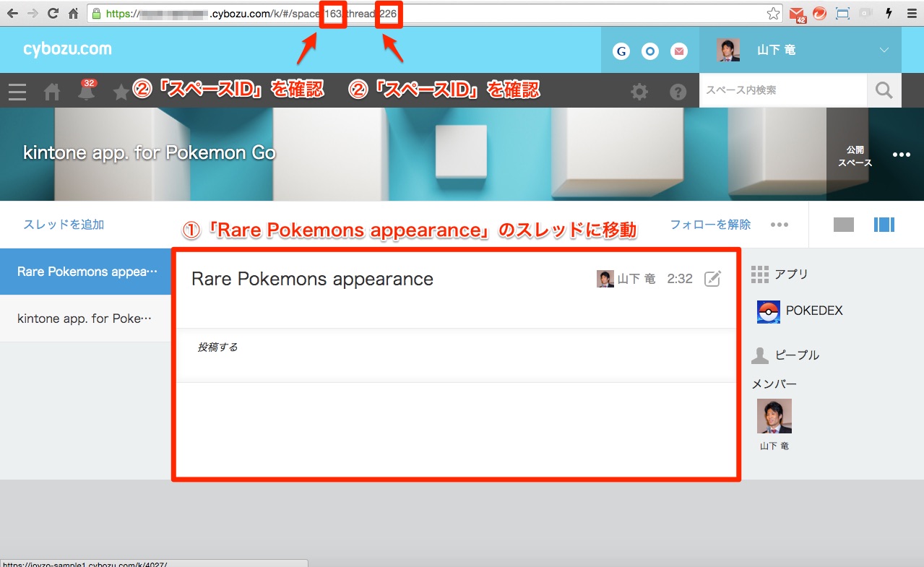924x567 pixels.
Task: Click the ピープル person icon
Action: click(x=760, y=355)
